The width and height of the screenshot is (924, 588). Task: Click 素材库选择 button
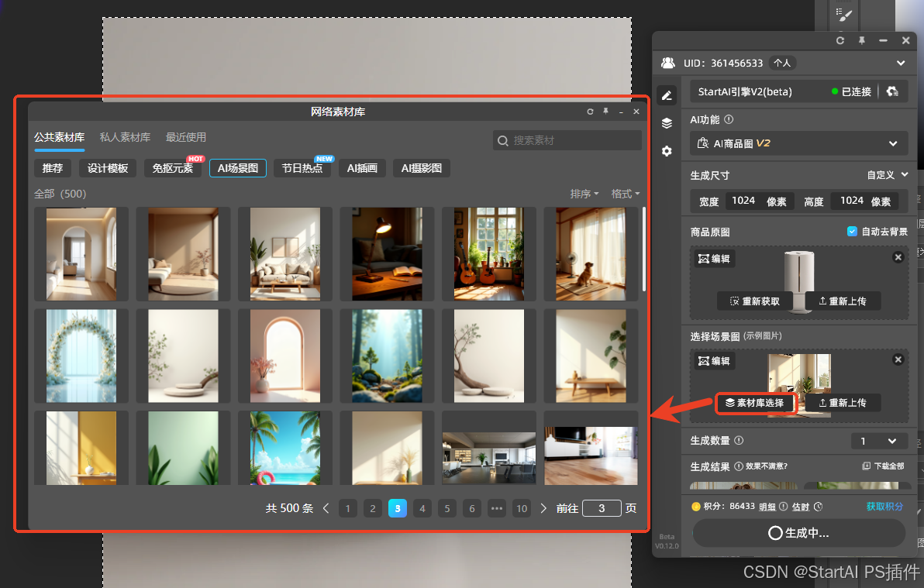pos(755,403)
